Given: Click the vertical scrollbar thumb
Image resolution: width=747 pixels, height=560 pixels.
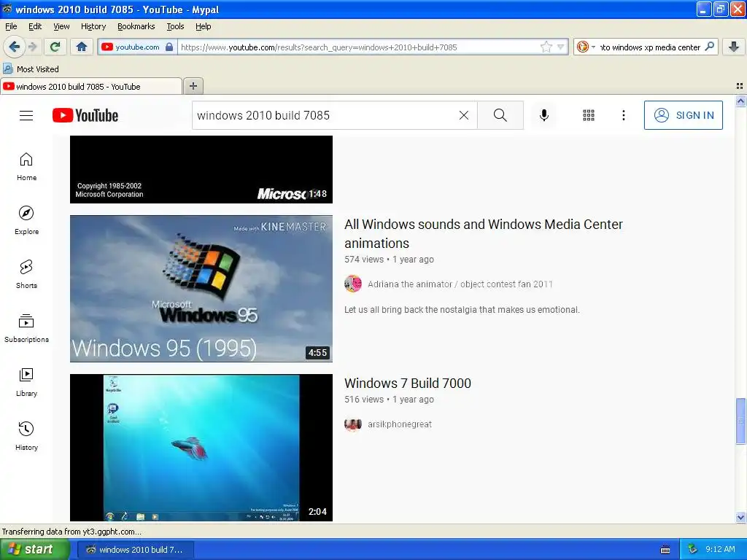Looking at the screenshot, I should coord(740,421).
